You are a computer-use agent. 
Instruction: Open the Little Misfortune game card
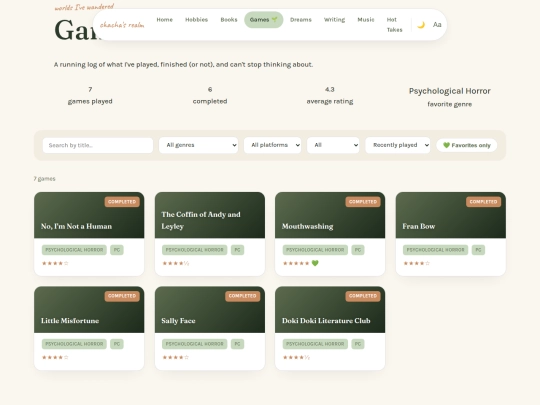[89, 328]
